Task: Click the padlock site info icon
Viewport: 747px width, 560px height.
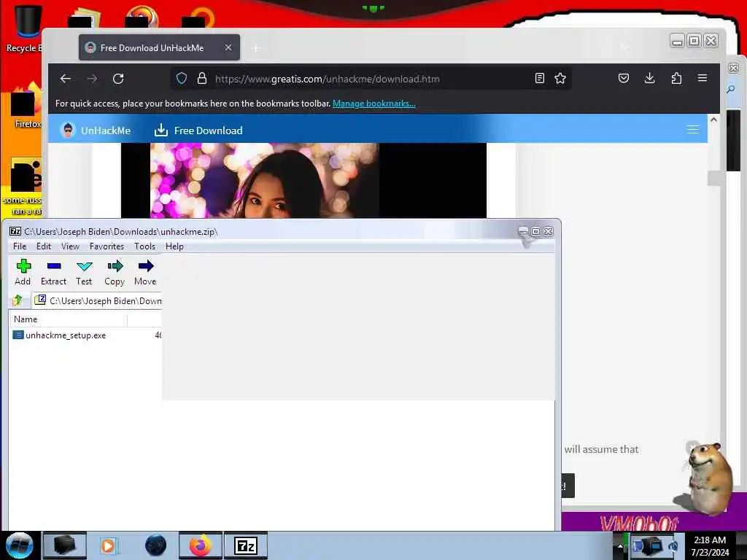Action: (202, 79)
